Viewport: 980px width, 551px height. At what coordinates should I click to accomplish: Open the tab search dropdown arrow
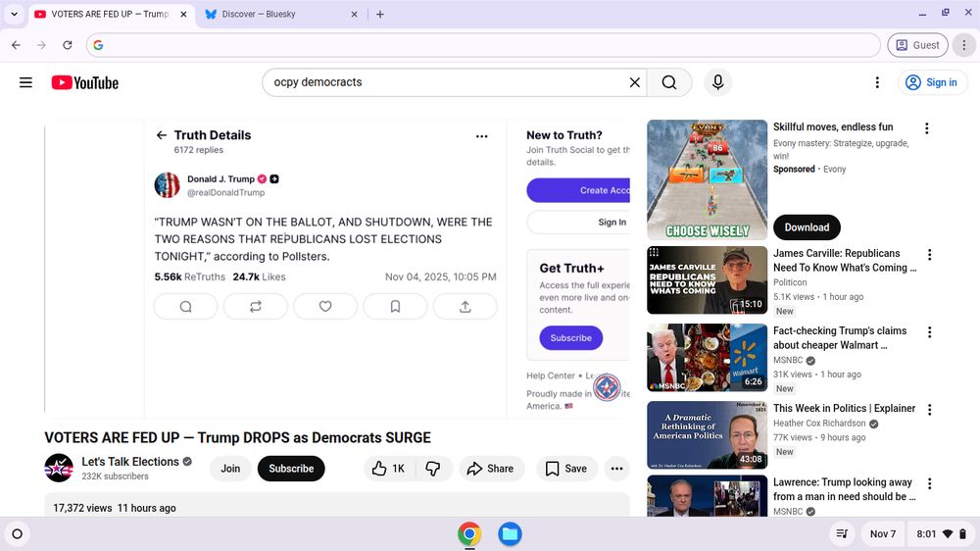(14, 14)
